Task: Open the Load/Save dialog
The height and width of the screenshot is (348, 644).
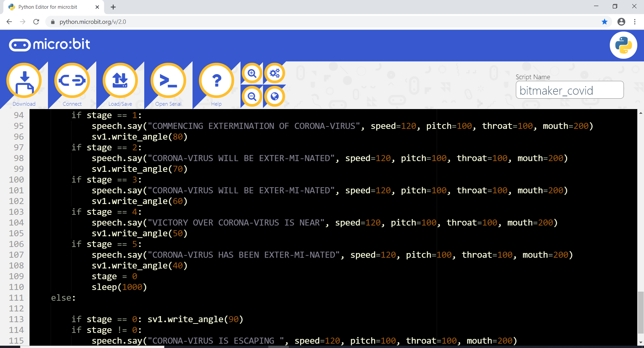Action: coord(120,81)
